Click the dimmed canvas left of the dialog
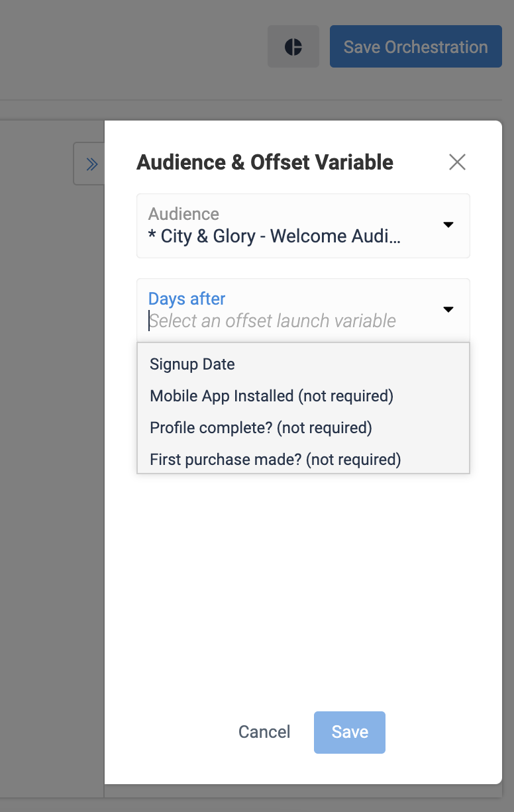 tap(52, 464)
